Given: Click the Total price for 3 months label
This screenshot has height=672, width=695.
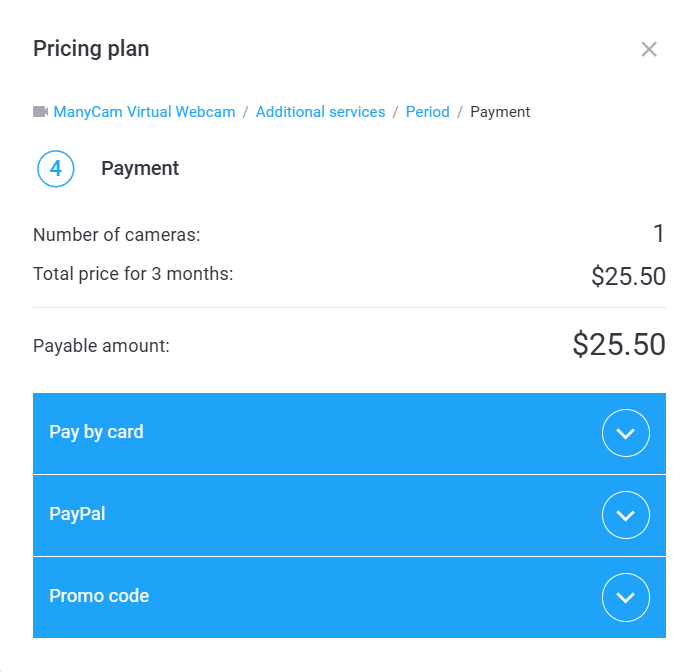Looking at the screenshot, I should [x=133, y=273].
